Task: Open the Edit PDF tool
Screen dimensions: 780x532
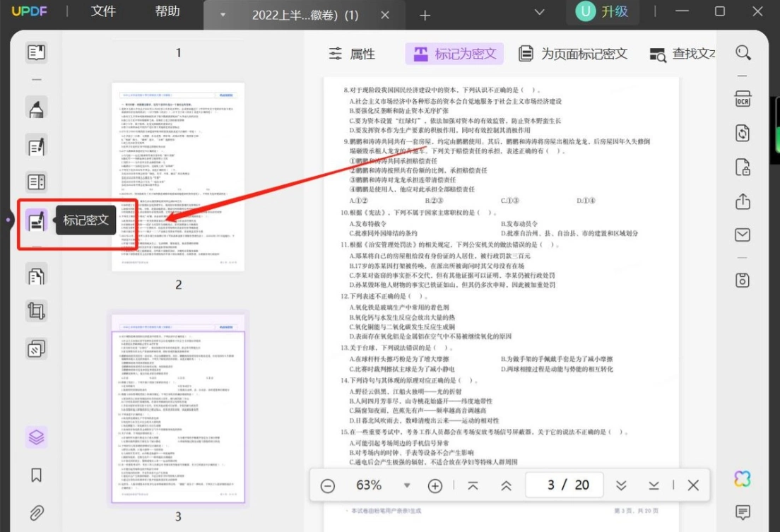Action: [36, 146]
